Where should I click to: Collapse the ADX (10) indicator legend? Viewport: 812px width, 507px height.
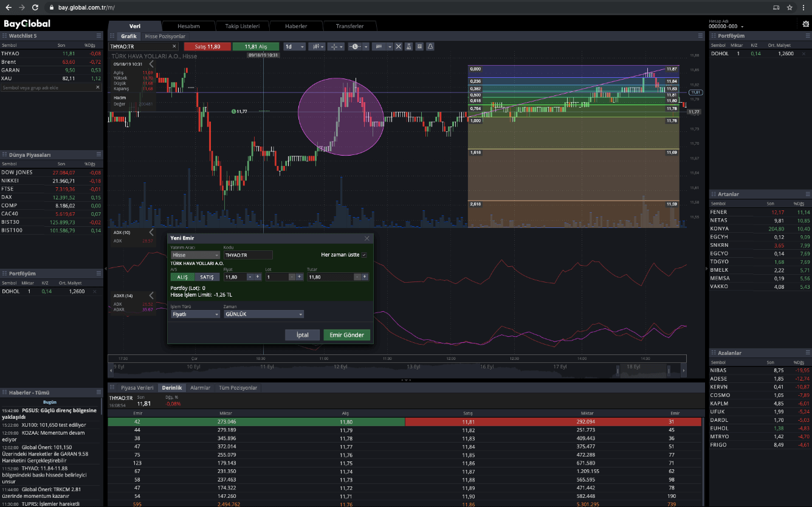point(151,232)
